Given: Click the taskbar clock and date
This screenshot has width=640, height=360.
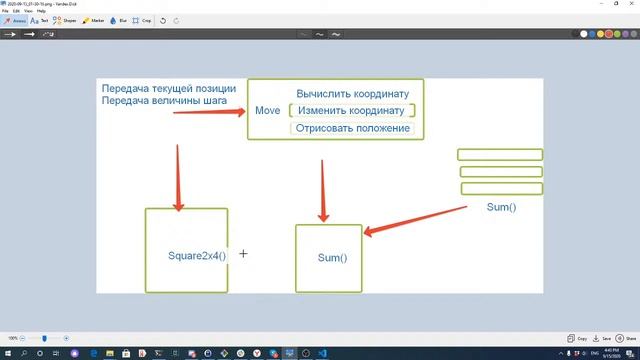Looking at the screenshot, I should pos(611,353).
